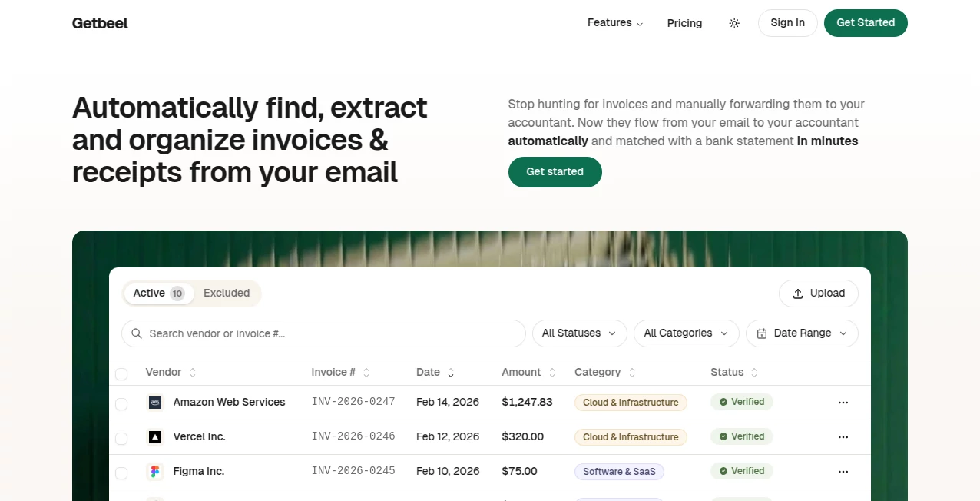
Task: Select the Active invoices tab
Action: click(157, 293)
